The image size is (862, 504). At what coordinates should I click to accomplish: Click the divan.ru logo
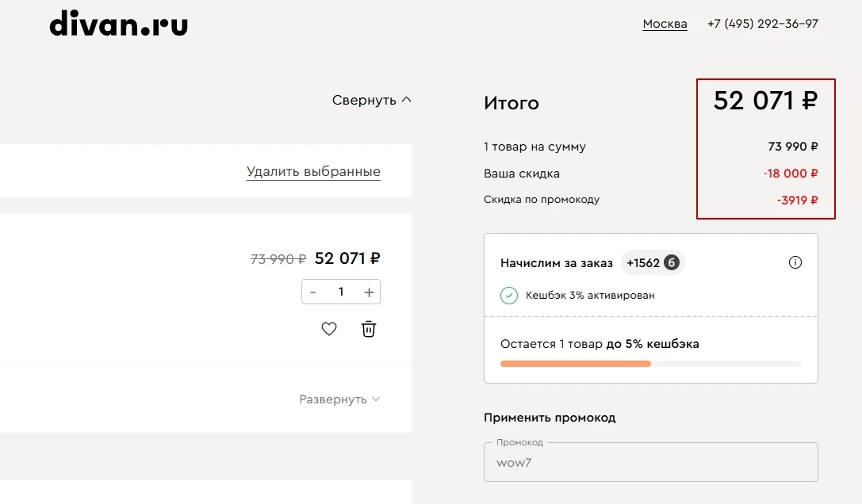click(x=119, y=24)
